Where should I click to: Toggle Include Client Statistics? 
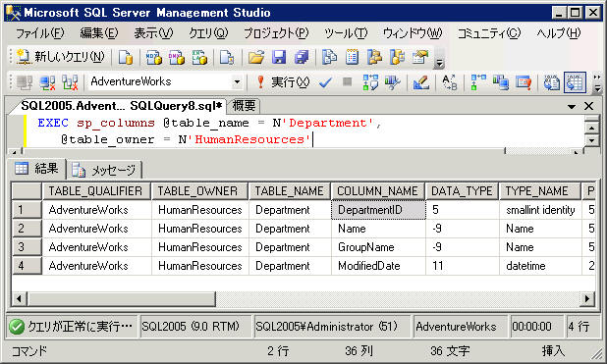tap(501, 82)
